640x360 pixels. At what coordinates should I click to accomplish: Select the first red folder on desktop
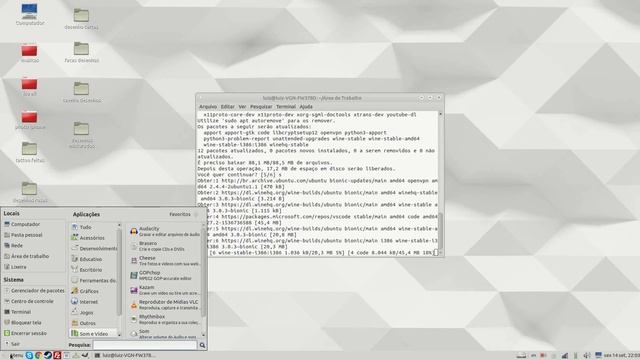29,53
